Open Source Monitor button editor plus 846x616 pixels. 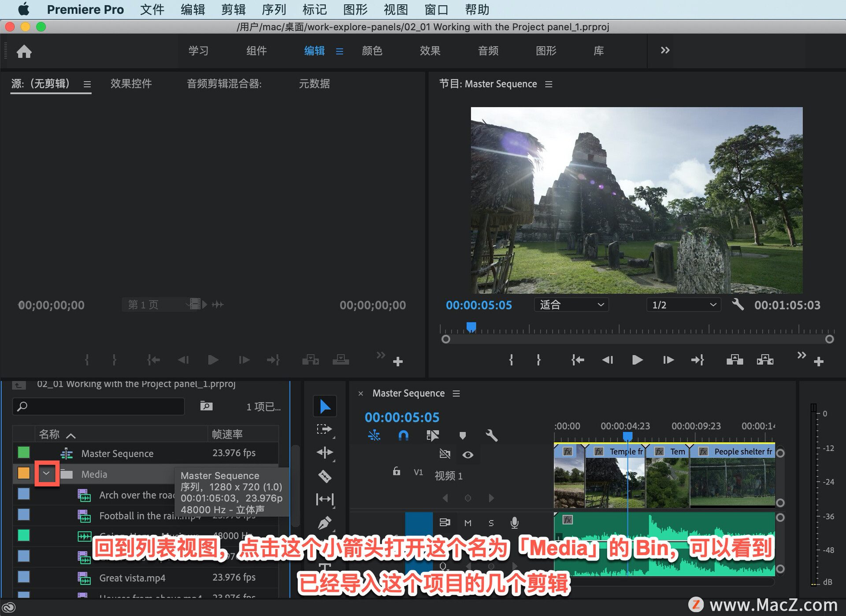point(398,362)
